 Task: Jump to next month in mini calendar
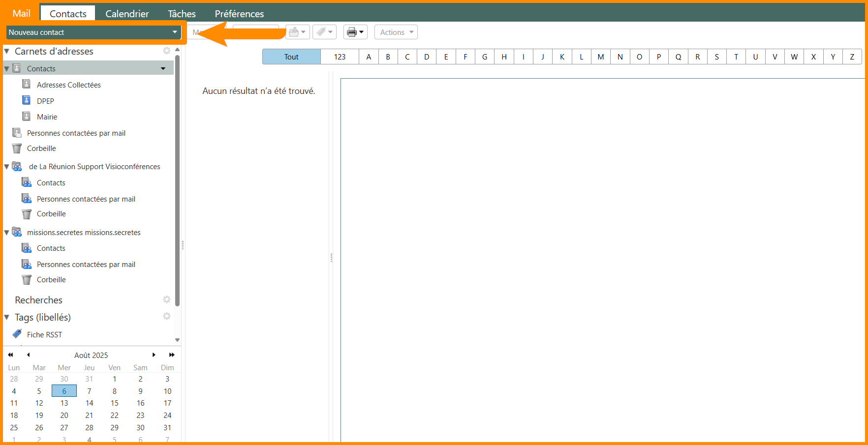point(154,355)
